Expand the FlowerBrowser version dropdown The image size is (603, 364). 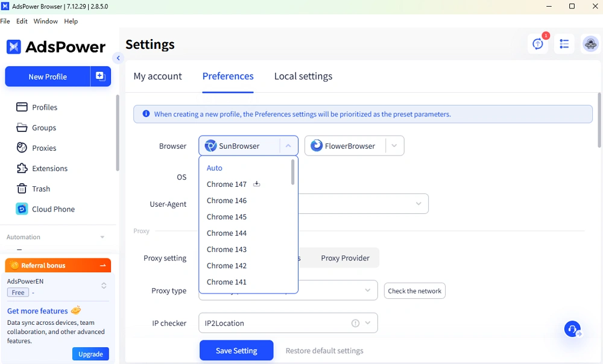click(x=394, y=146)
